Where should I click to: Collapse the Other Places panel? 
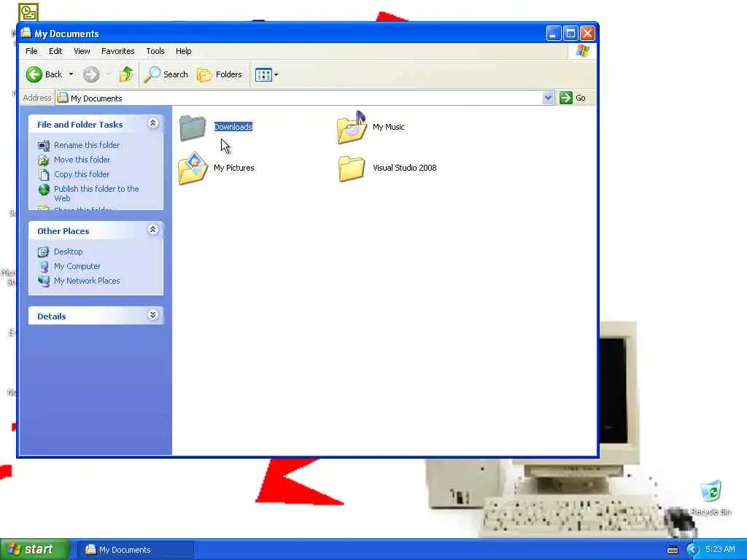pos(153,230)
